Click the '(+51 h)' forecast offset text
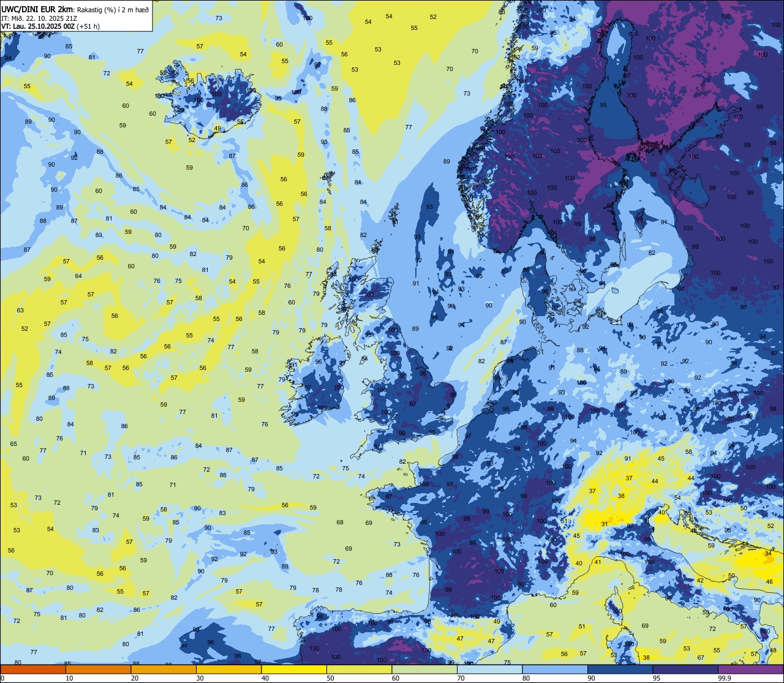 click(88, 26)
